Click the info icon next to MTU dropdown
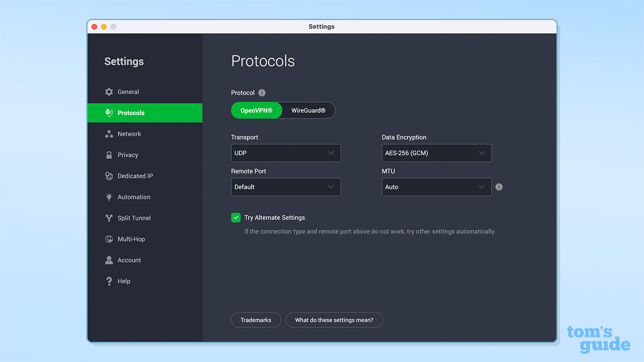Viewport: 644px width, 362px height. (499, 187)
